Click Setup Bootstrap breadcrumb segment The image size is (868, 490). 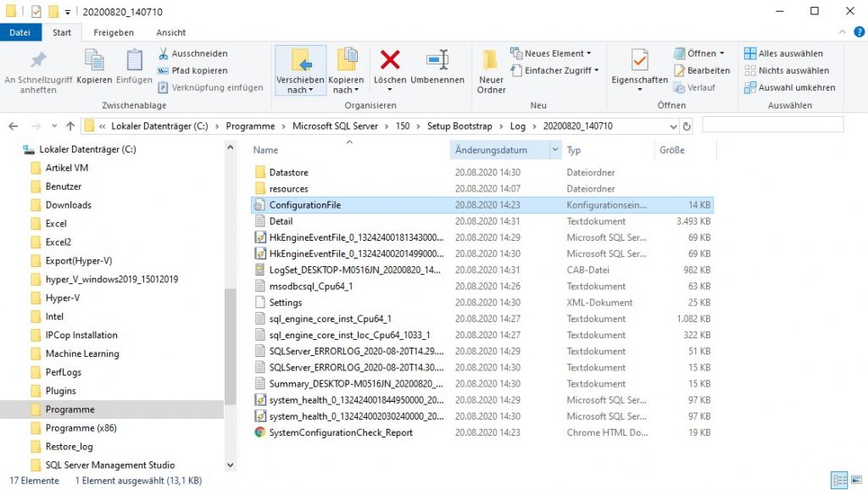[x=459, y=126]
